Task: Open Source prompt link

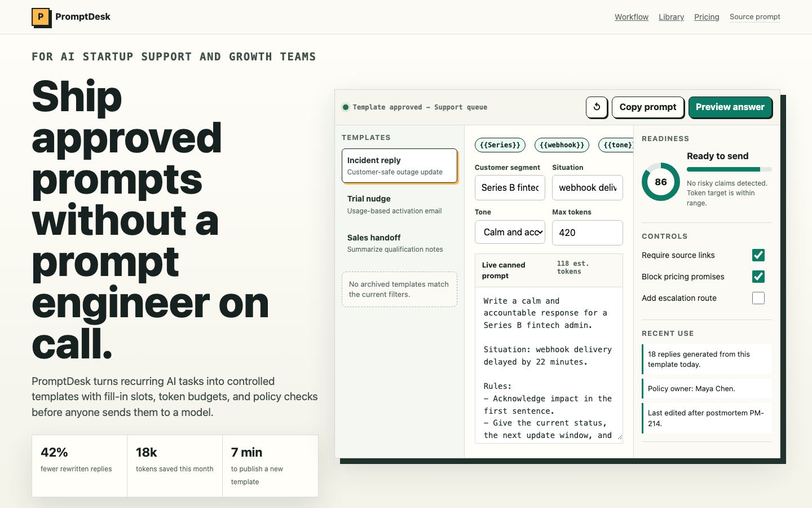Action: pyautogui.click(x=755, y=17)
